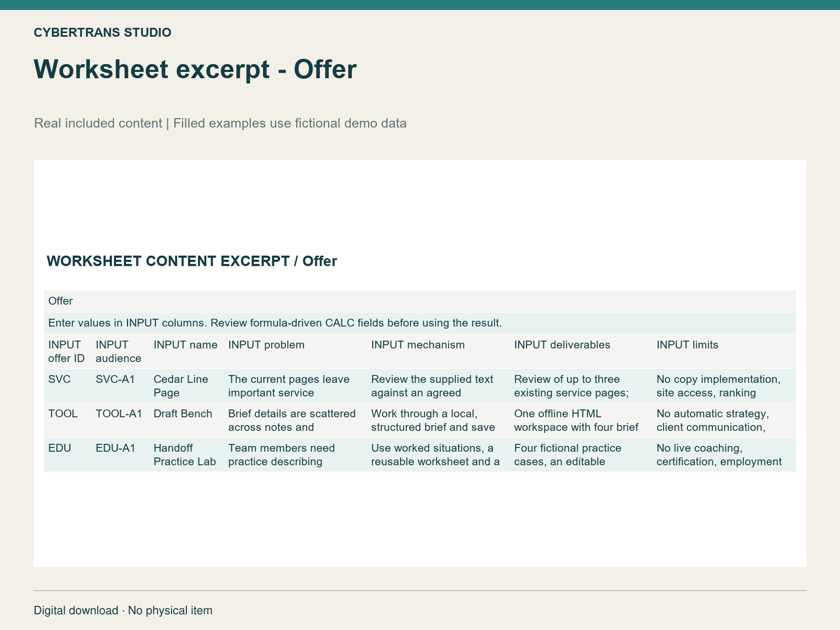Click the 'INPUT mechanism' column header
Screen dimensions: 840x630
coord(438,352)
